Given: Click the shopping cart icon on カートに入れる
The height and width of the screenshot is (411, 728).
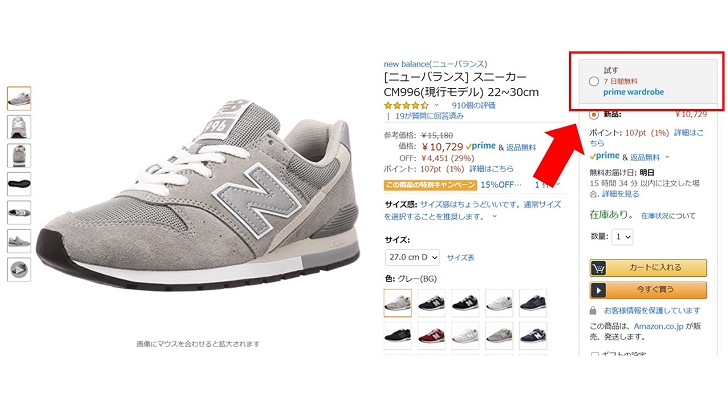Looking at the screenshot, I should [599, 268].
